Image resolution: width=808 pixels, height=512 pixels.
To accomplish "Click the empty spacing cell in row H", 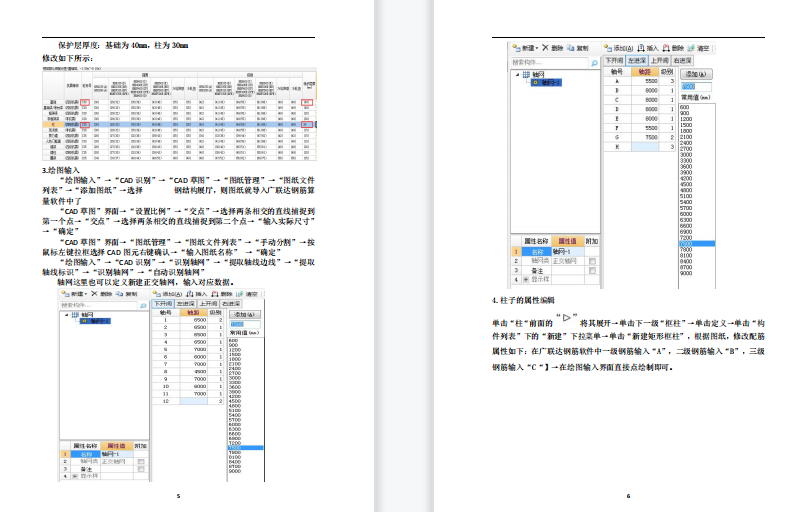I will (645, 147).
